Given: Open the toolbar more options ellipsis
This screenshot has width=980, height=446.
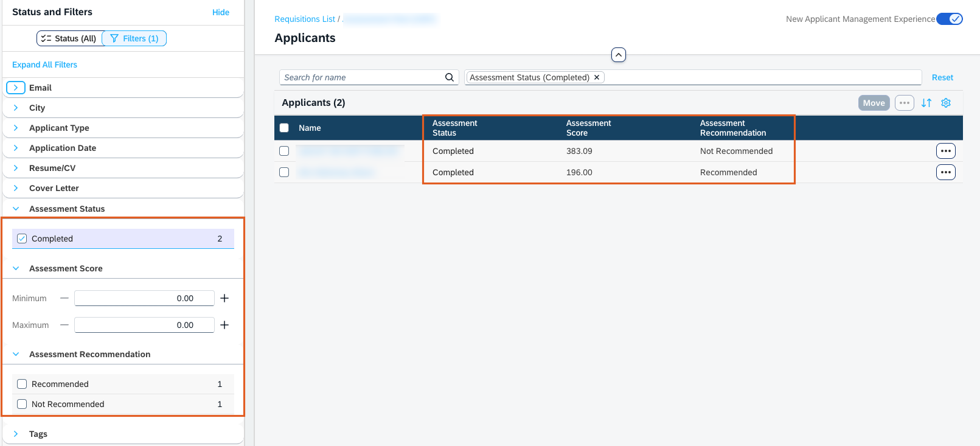Looking at the screenshot, I should 904,103.
